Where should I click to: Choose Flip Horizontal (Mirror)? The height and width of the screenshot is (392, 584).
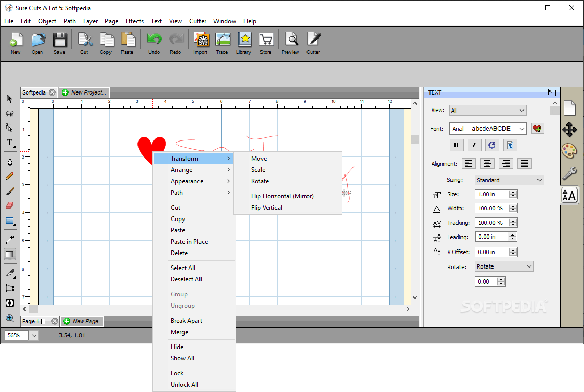(282, 196)
